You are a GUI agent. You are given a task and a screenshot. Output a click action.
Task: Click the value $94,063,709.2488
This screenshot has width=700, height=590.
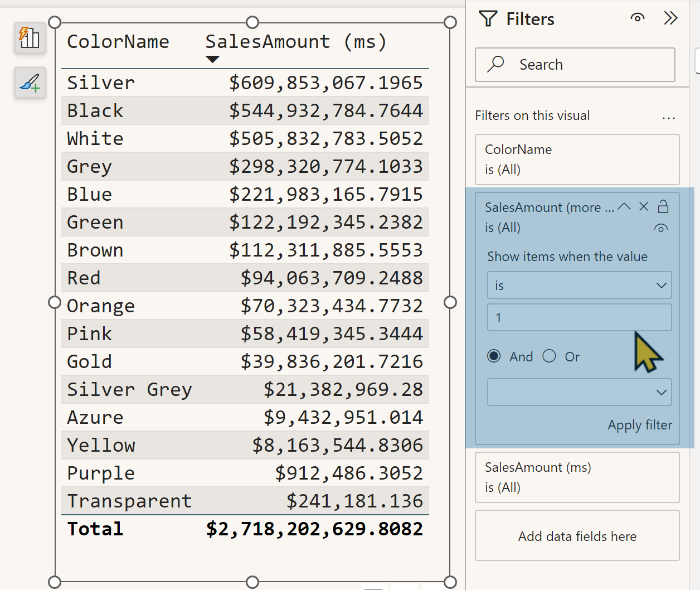(332, 278)
